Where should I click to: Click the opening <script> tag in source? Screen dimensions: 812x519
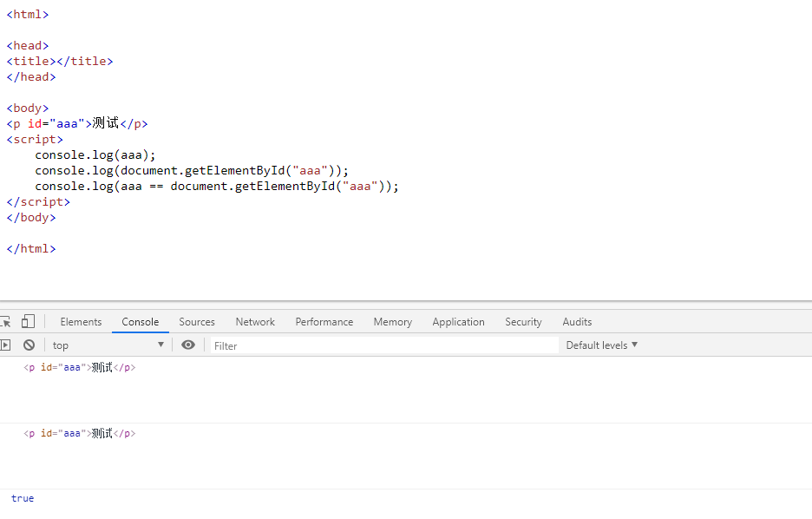tap(35, 140)
